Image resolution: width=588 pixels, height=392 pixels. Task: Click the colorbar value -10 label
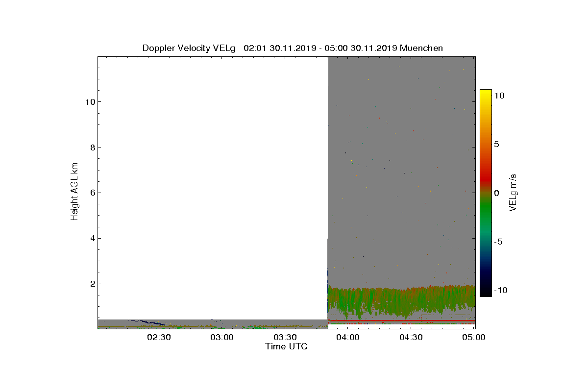[x=500, y=290]
